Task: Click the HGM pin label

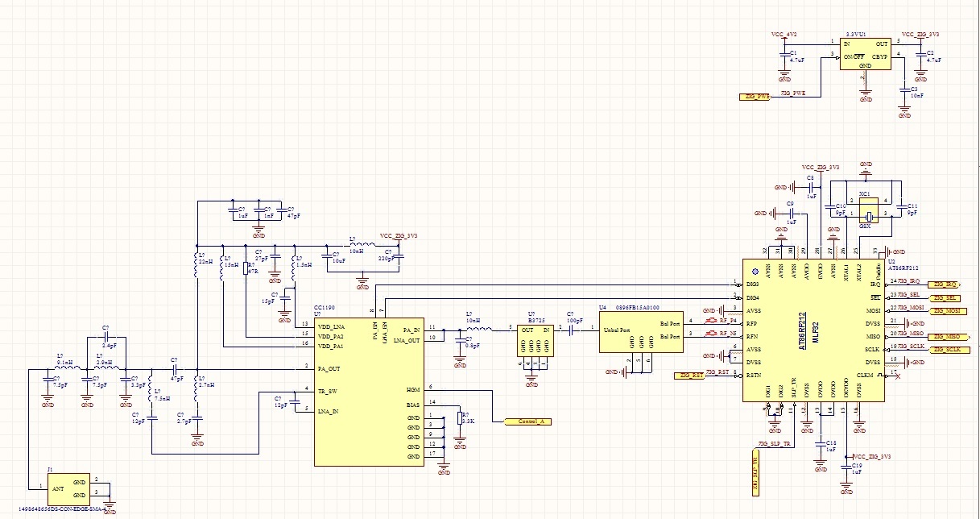Action: (x=413, y=389)
